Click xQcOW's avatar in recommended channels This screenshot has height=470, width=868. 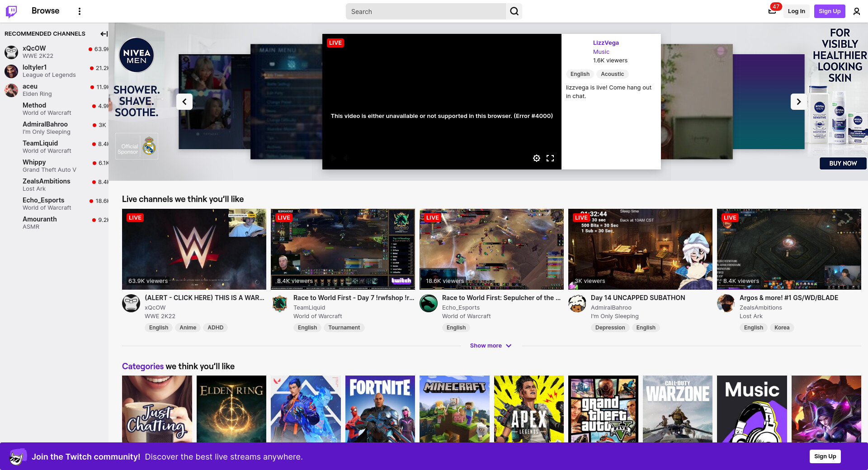[x=11, y=52]
